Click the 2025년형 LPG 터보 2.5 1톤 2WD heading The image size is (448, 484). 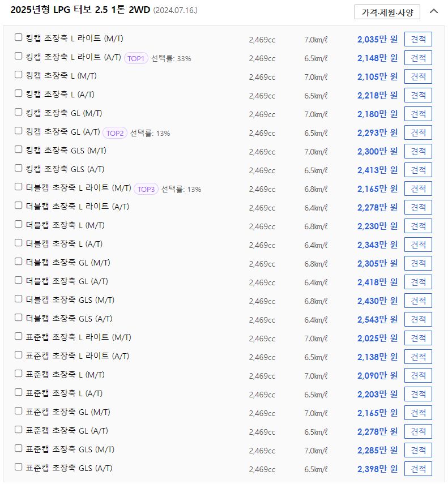(x=80, y=10)
